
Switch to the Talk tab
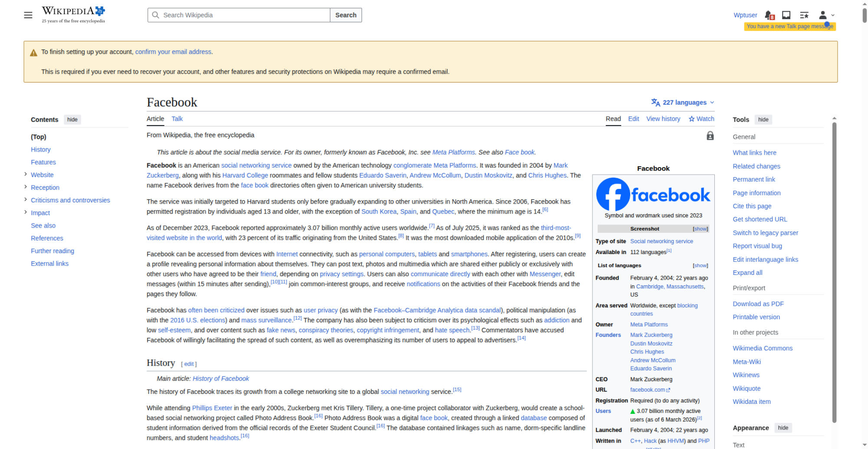[x=177, y=119]
